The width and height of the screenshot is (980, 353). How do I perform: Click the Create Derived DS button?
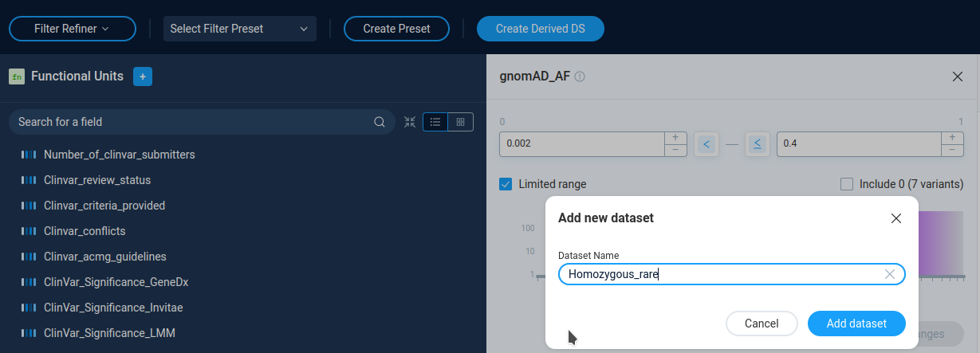[541, 29]
